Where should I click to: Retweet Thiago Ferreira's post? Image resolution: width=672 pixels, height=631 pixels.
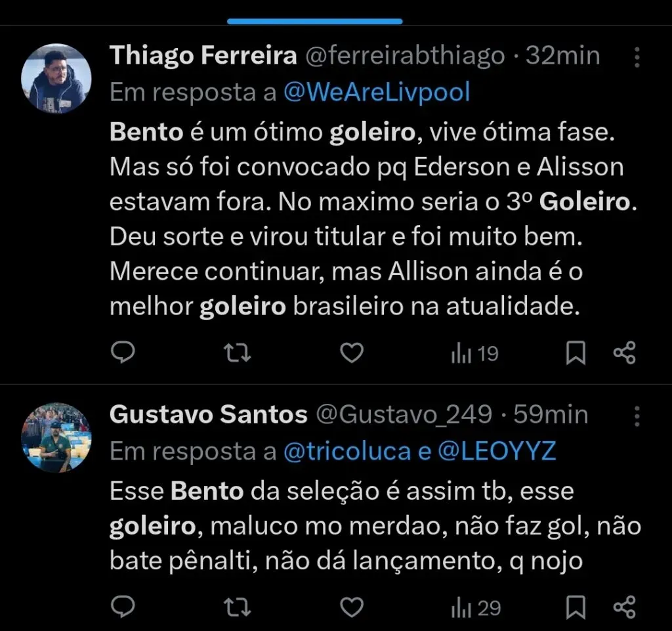238,353
